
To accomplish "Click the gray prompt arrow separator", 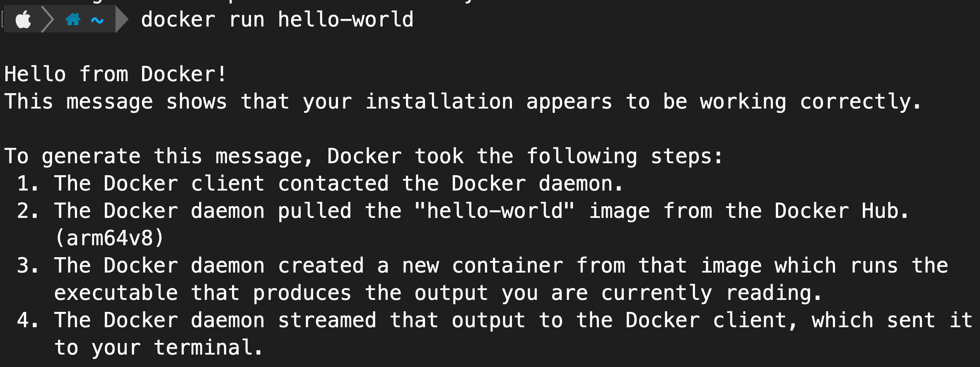I will (122, 19).
